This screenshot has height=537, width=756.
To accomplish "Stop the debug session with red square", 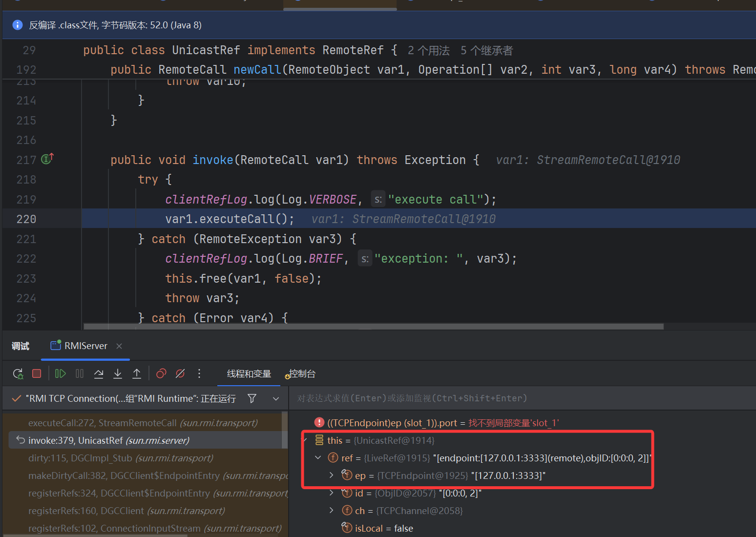I will [37, 374].
